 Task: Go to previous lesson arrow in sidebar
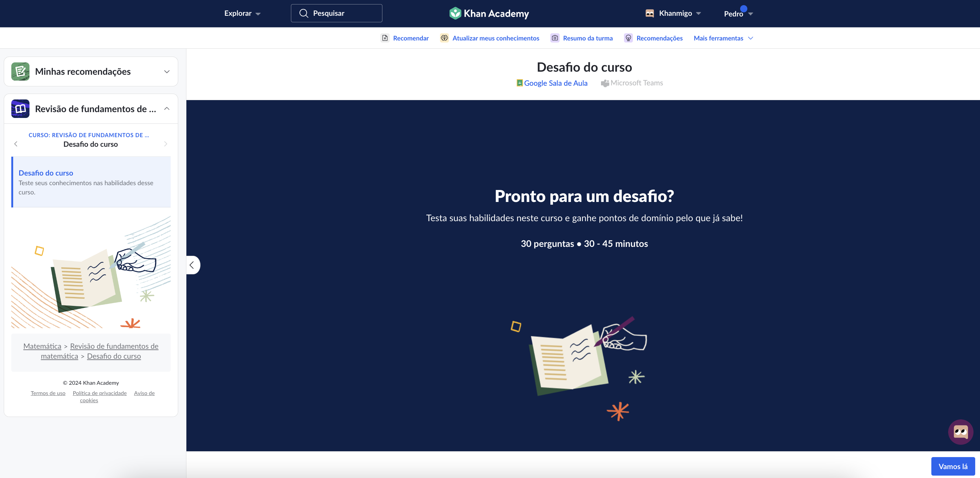point(16,144)
